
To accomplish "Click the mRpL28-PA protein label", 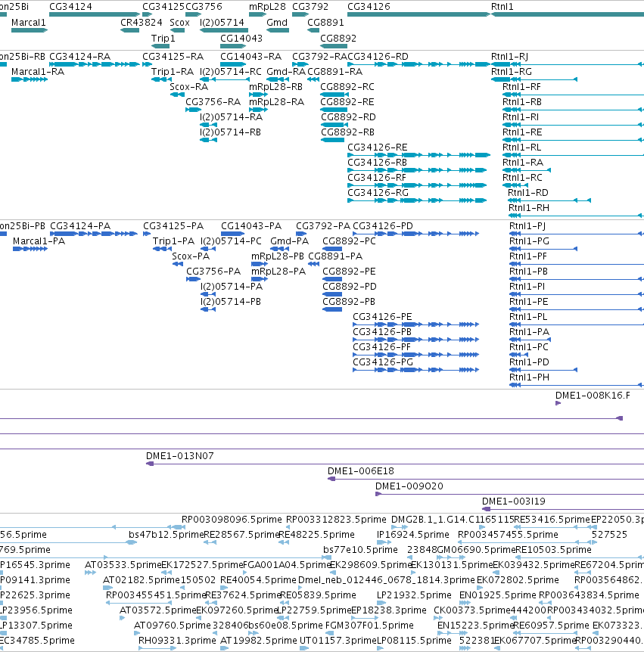I will (x=278, y=272).
